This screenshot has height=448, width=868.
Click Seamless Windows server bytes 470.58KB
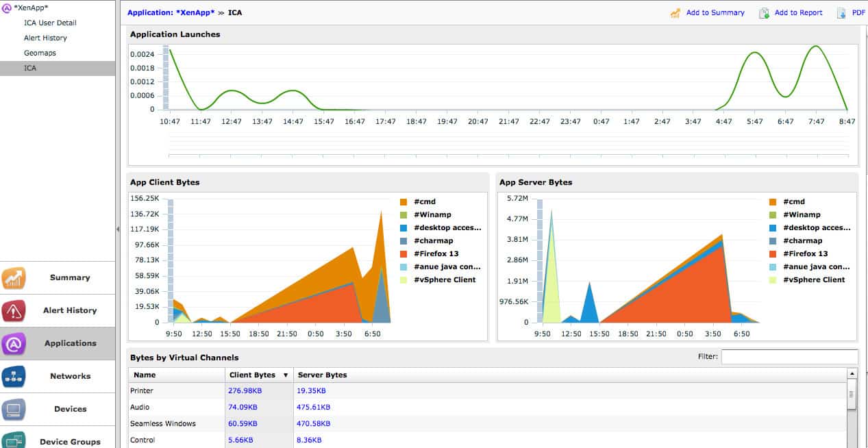click(x=313, y=423)
